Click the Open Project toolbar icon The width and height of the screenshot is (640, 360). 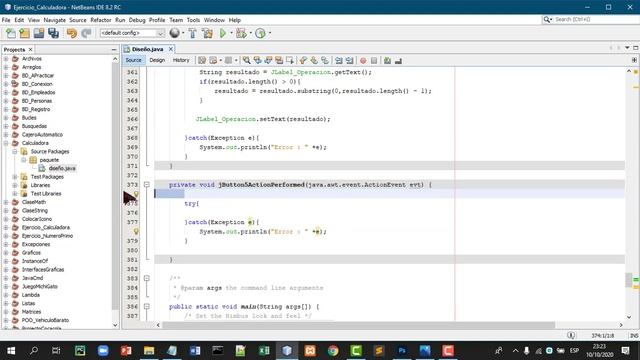click(x=39, y=33)
